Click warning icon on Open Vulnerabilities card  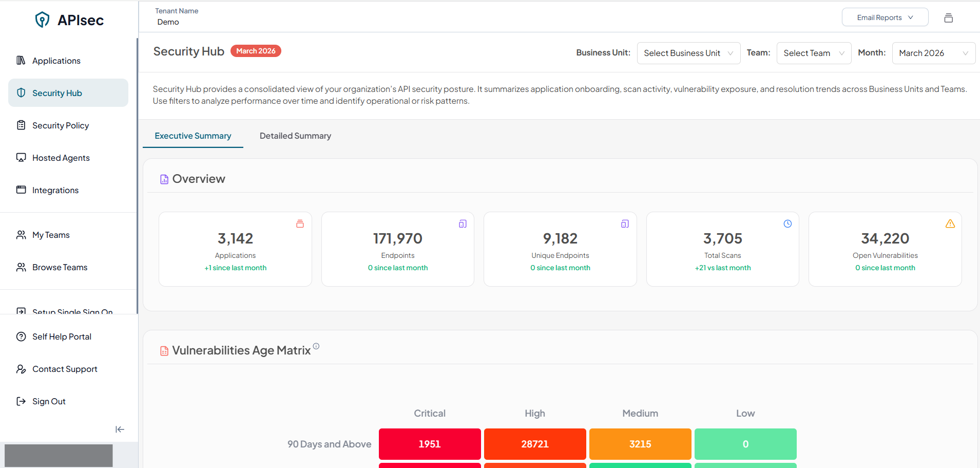click(950, 224)
